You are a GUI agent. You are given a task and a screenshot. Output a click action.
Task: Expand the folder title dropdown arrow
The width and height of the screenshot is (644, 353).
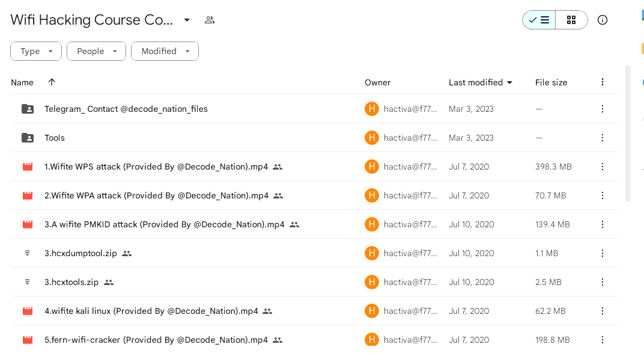(x=187, y=20)
